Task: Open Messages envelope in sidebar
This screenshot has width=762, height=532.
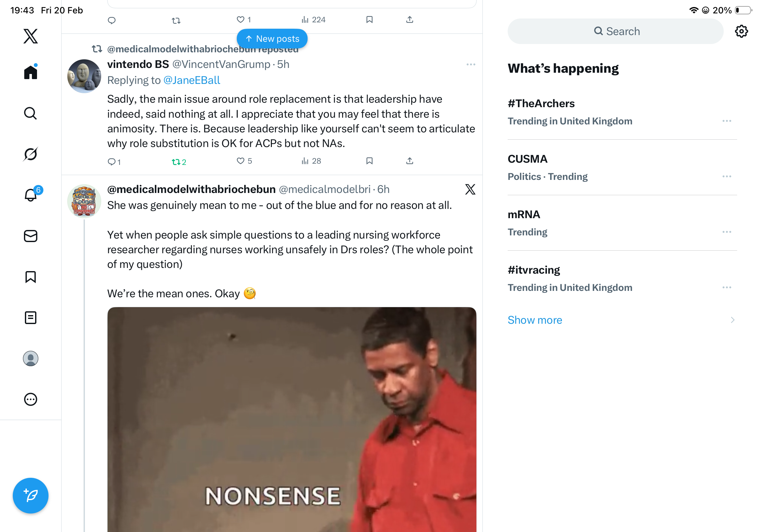Action: pos(31,236)
